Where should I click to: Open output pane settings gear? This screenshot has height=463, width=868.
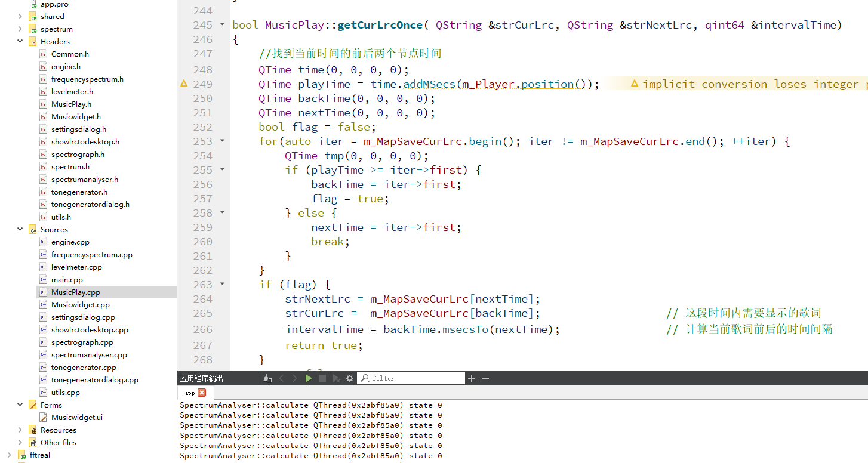click(350, 378)
